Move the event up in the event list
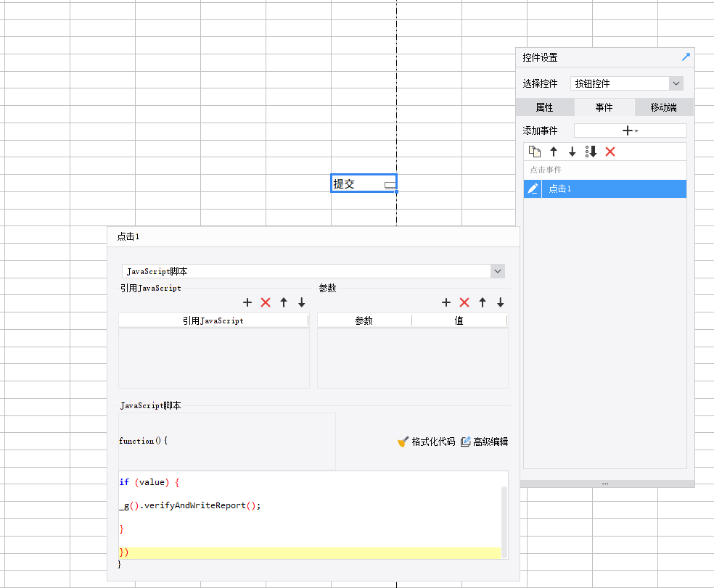This screenshot has height=588, width=714. click(554, 152)
